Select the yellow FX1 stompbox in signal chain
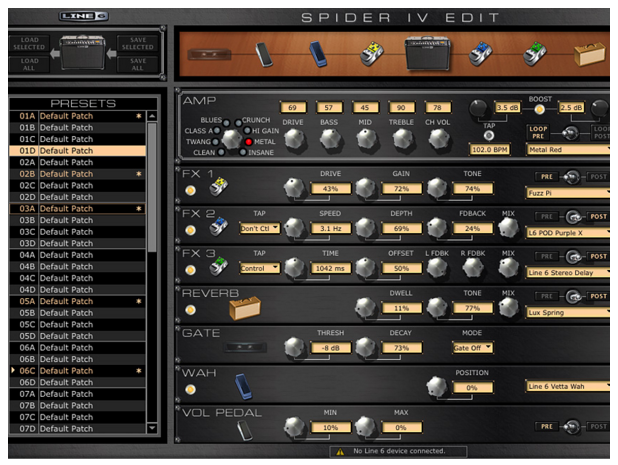Screen dimensions: 618x465 tap(372, 54)
